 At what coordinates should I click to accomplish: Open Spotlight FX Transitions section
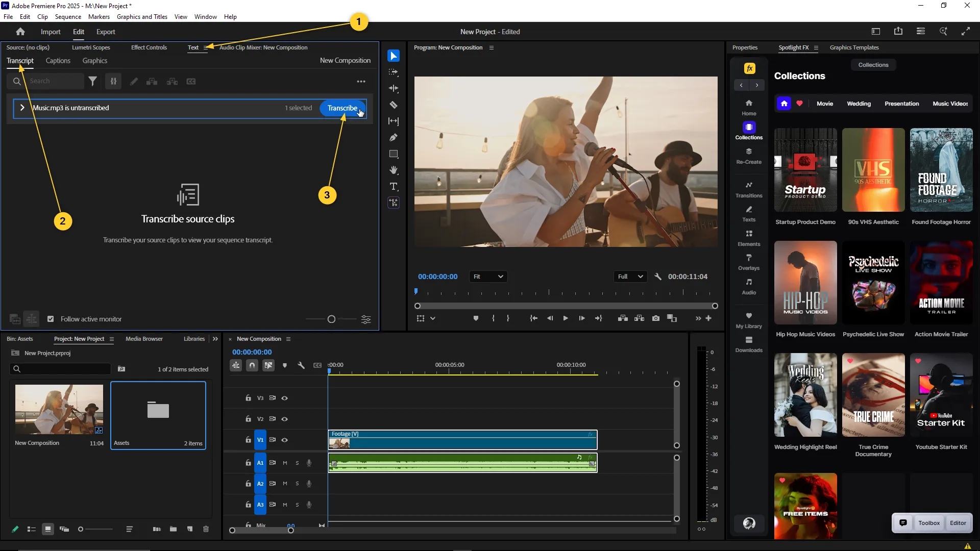point(749,189)
